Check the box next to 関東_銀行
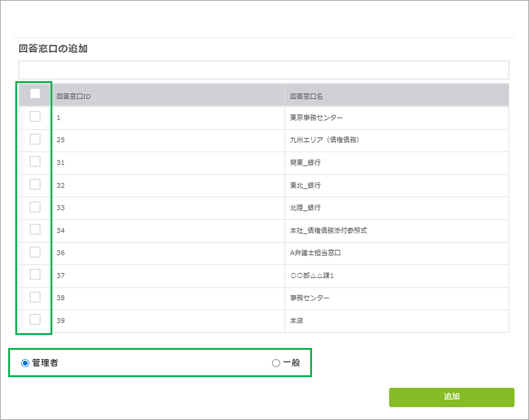 pyautogui.click(x=35, y=162)
